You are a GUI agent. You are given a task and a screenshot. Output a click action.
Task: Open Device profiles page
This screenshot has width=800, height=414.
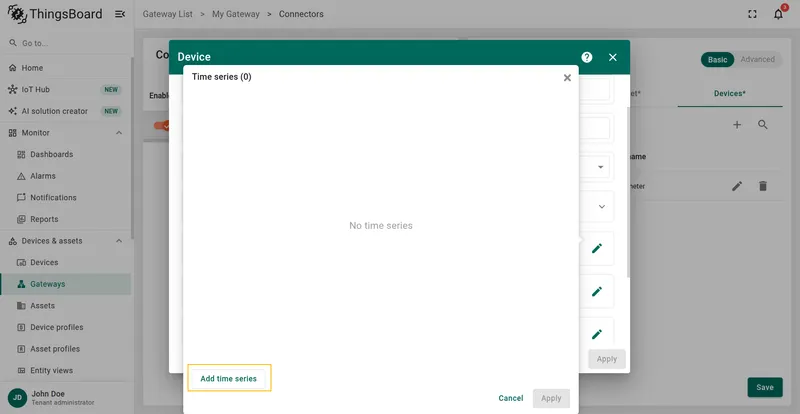tap(65, 327)
